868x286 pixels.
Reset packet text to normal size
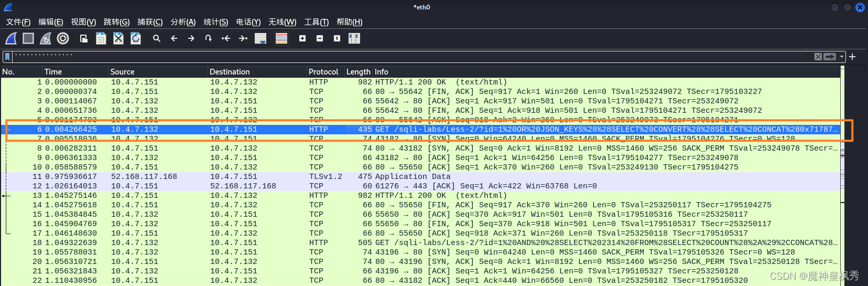337,38
